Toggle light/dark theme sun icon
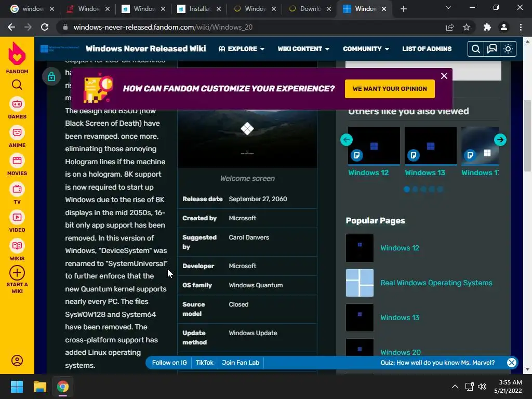This screenshot has height=399, width=532. [508, 49]
